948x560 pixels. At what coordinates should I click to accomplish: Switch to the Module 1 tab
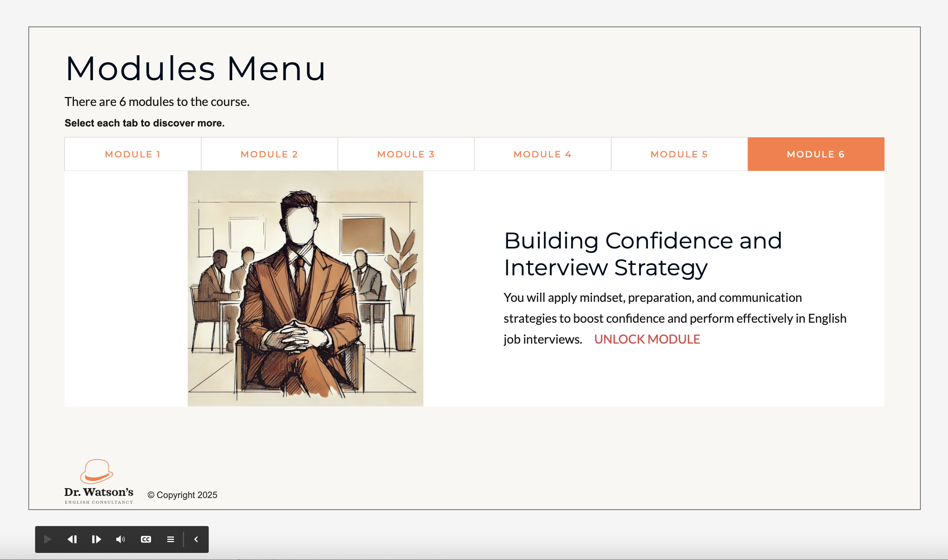pos(133,154)
